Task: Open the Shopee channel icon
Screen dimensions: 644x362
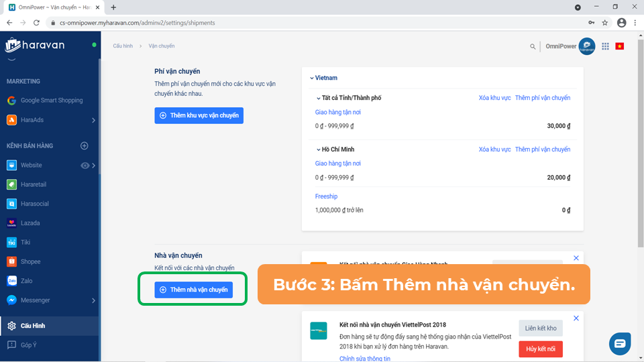Action: pos(11,261)
